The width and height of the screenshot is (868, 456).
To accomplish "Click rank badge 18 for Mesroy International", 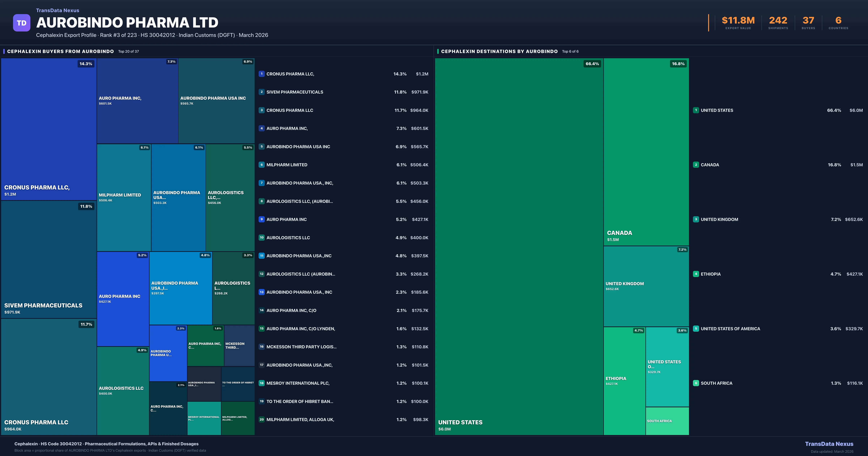I will pyautogui.click(x=261, y=383).
